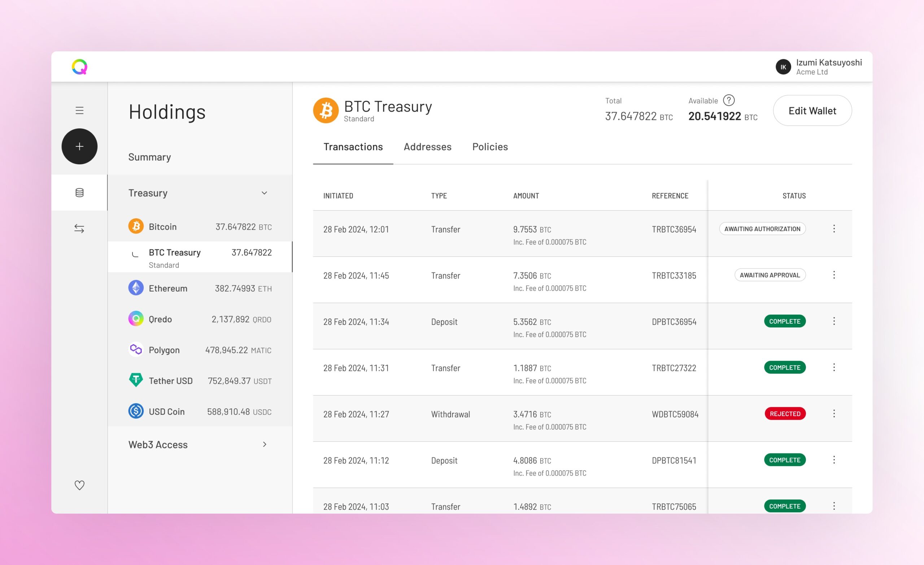Click Complete badge for TRBTC27322
This screenshot has width=924, height=565.
pyautogui.click(x=785, y=367)
